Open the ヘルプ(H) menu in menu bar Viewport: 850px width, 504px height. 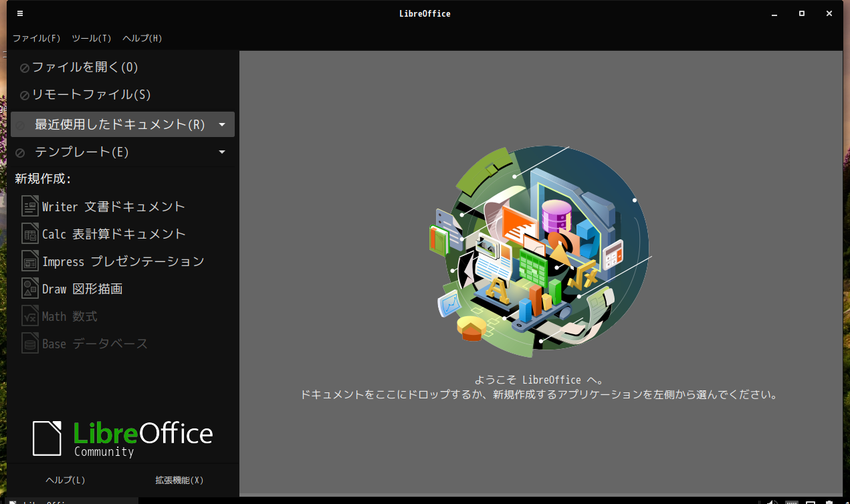[x=142, y=38]
